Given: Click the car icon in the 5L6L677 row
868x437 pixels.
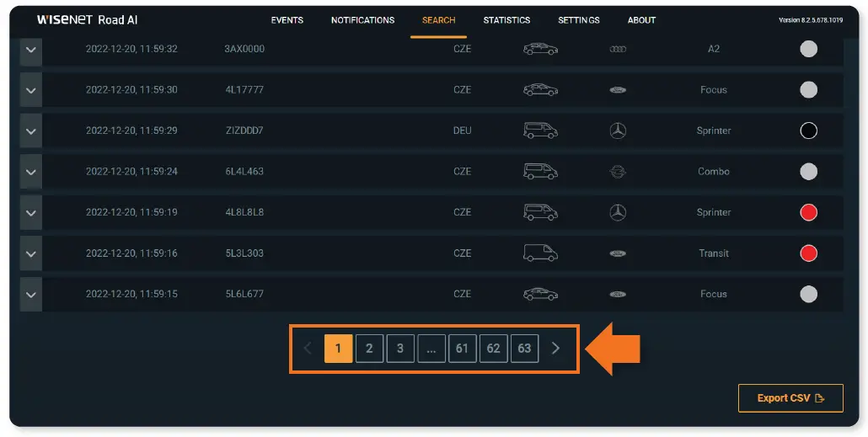Looking at the screenshot, I should [540, 294].
